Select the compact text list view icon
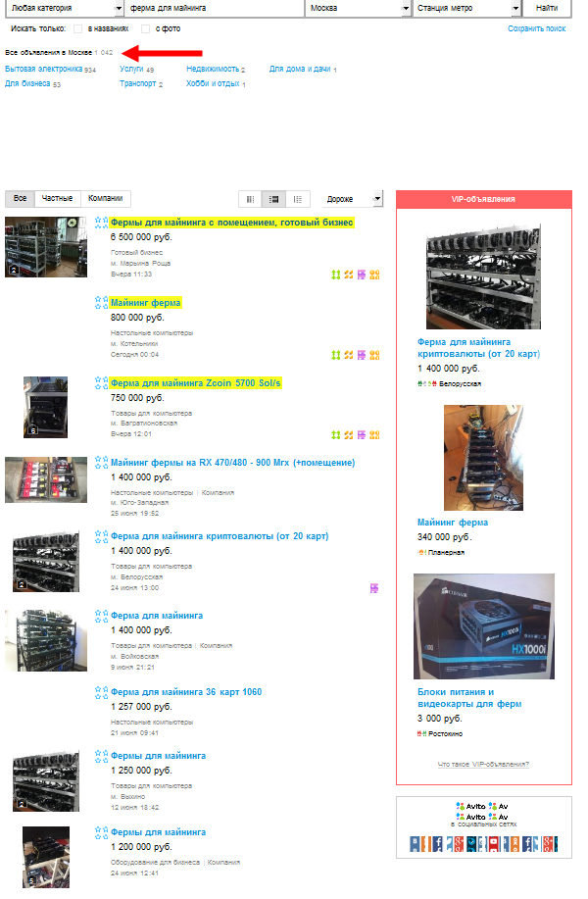The image size is (588, 899). 298,199
